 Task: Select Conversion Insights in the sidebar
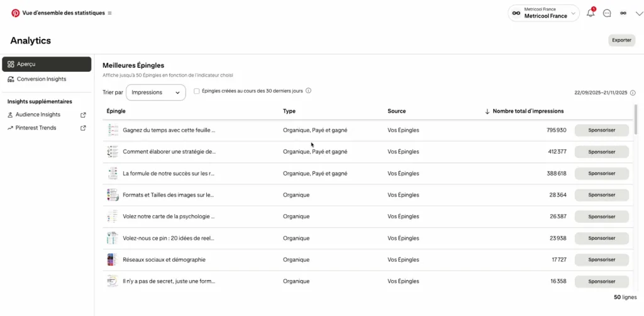pyautogui.click(x=42, y=79)
